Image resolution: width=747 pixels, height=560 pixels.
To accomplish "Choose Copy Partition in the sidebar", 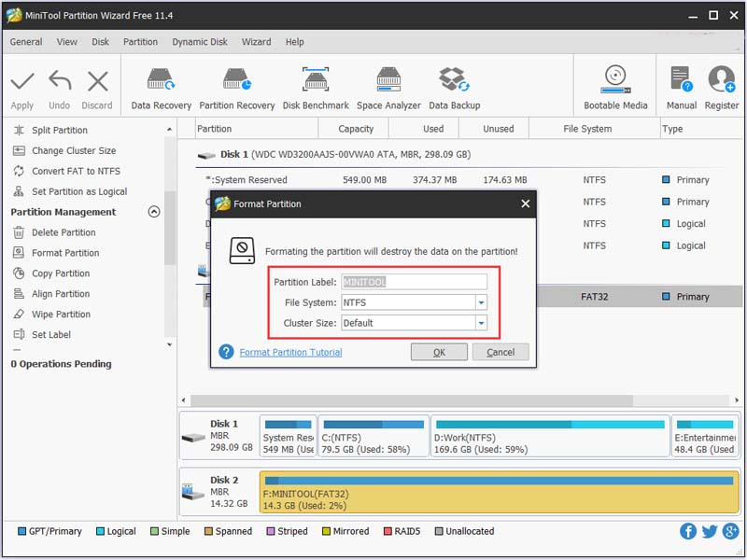I will coord(61,273).
